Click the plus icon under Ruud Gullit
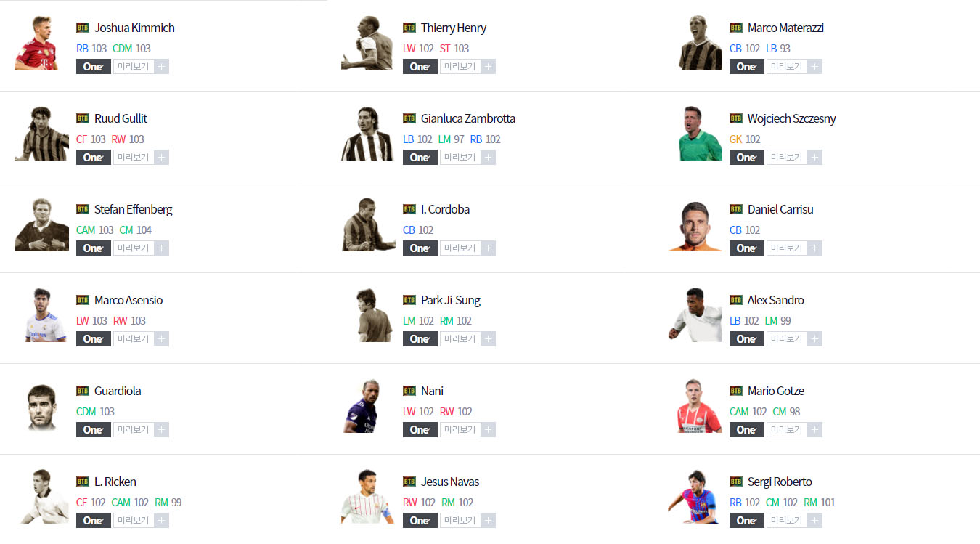This screenshot has height=544, width=980. tap(162, 158)
